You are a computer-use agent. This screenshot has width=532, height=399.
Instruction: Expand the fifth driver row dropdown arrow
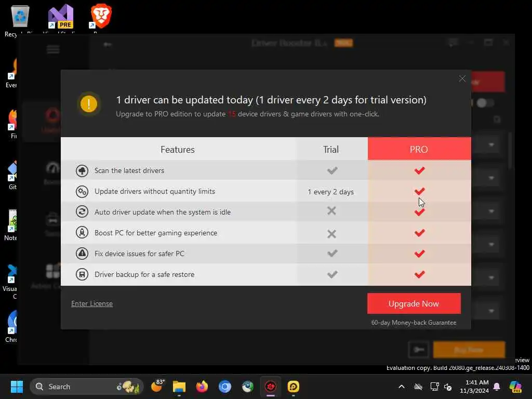click(491, 278)
